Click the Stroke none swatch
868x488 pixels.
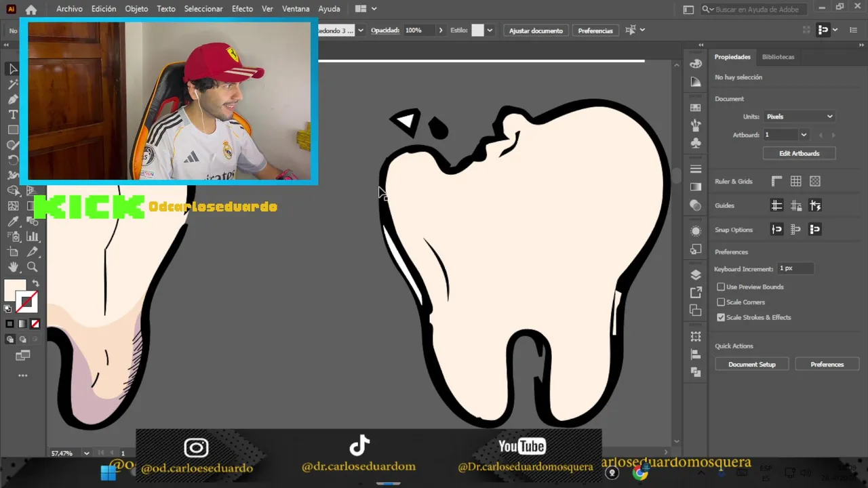click(x=26, y=301)
